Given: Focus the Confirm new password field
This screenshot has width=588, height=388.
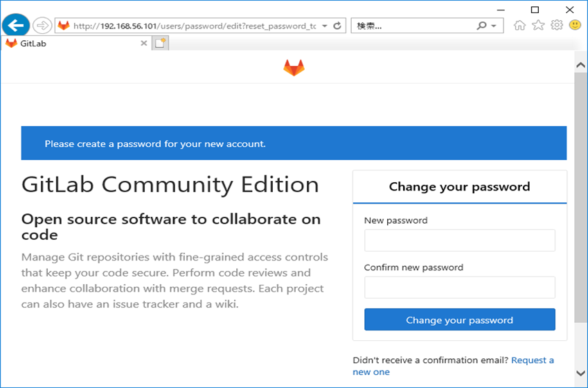Looking at the screenshot, I should [459, 288].
